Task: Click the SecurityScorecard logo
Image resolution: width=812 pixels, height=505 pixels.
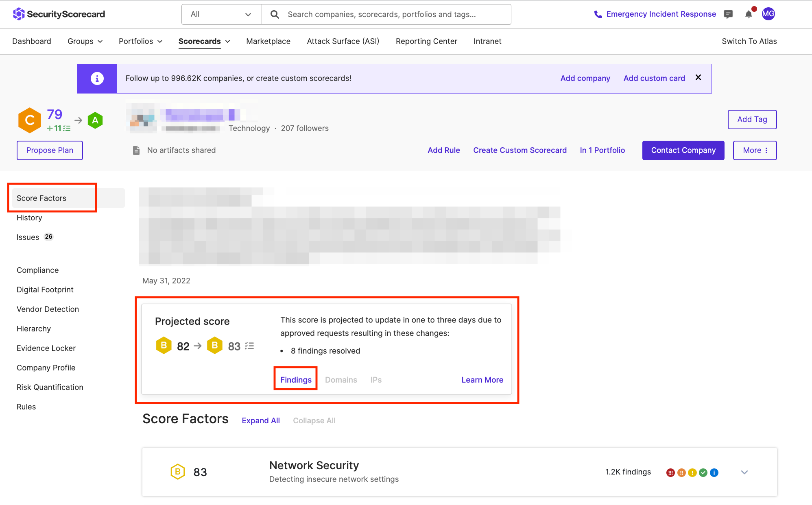Action: click(59, 14)
